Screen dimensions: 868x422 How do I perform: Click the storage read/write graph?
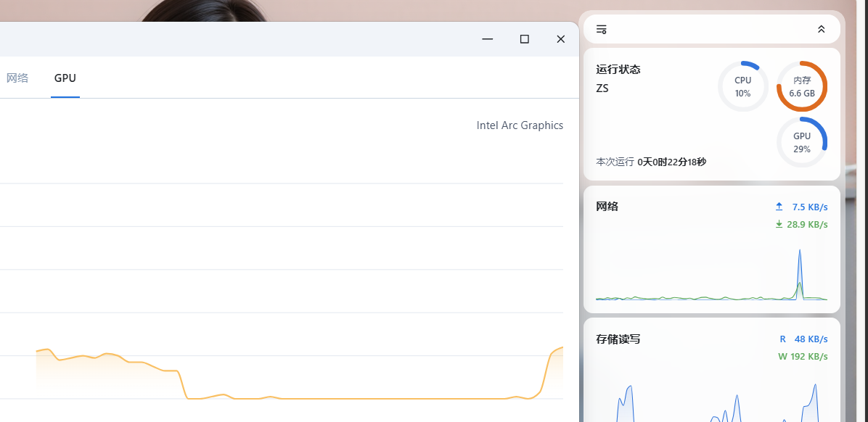711,401
